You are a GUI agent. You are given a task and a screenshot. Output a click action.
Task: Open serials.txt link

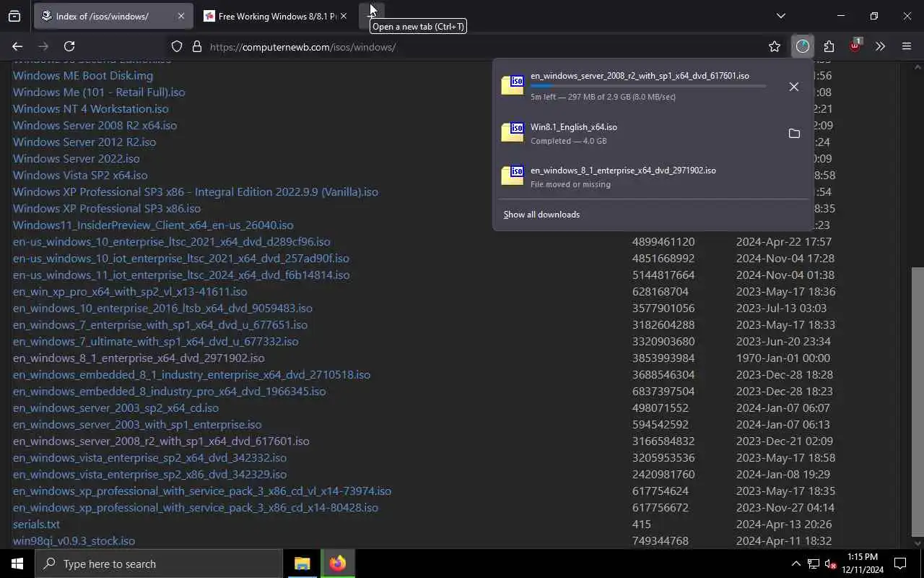point(36,524)
